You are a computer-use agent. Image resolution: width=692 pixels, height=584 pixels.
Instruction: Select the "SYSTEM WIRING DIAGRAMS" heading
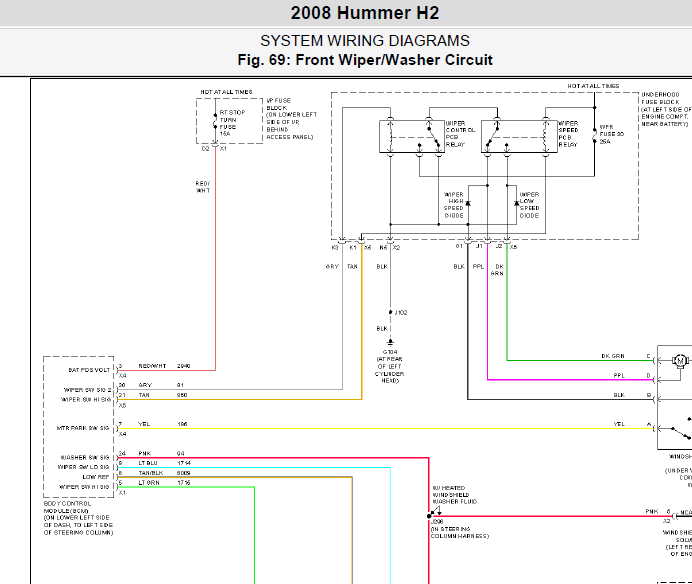(365, 41)
